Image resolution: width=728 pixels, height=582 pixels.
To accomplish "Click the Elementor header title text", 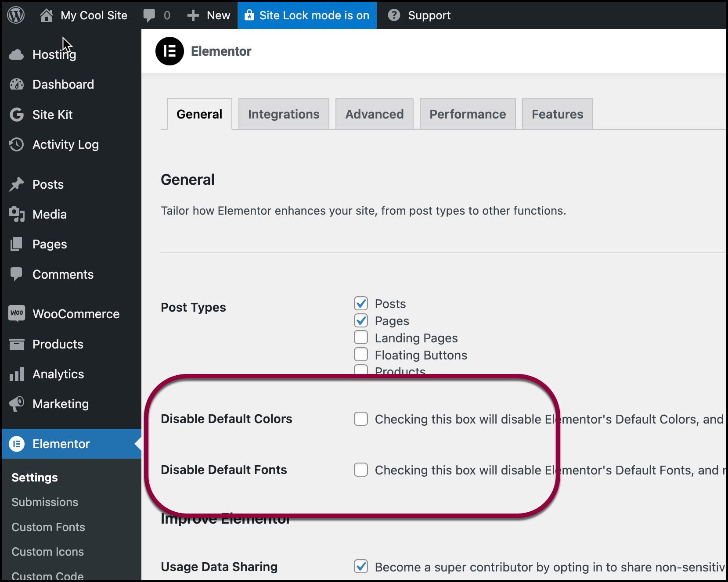I will tap(221, 51).
